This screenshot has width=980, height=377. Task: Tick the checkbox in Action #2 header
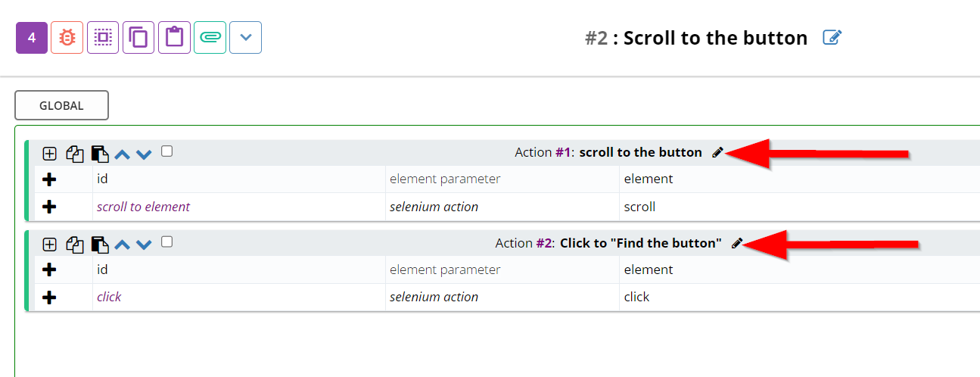click(x=167, y=242)
